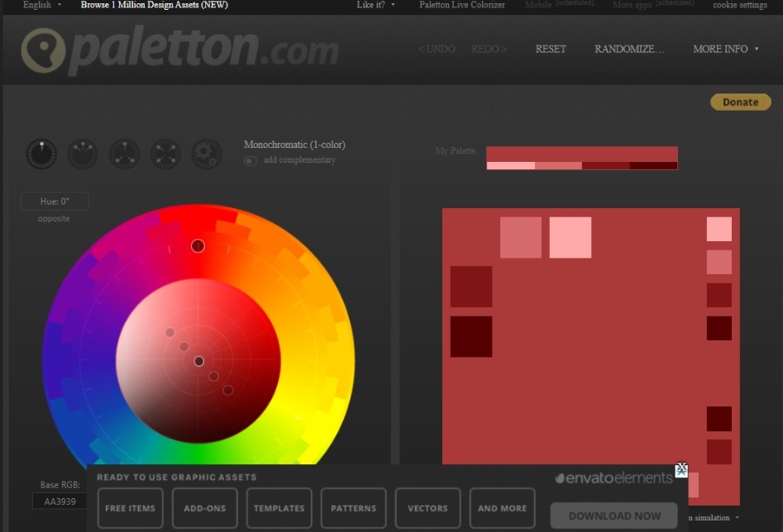783x532 pixels.
Task: Open the color vision simulation dropdown
Action: pyautogui.click(x=709, y=516)
